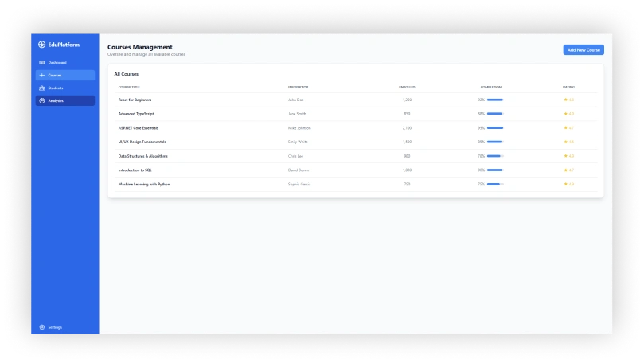Click the EduPlatform logo icon
Viewport: 644px width, 363px height.
coord(42,45)
